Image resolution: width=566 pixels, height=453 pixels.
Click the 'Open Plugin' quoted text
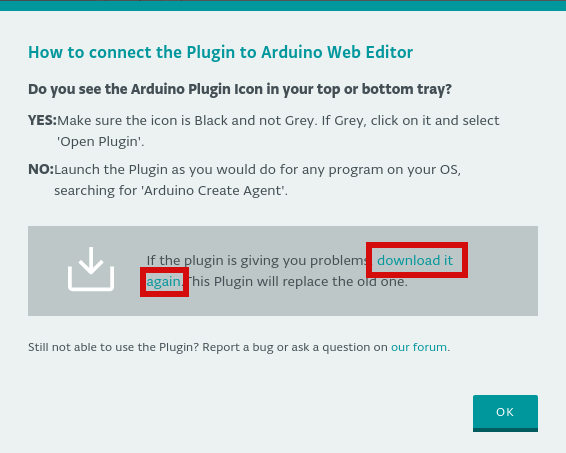(100, 141)
